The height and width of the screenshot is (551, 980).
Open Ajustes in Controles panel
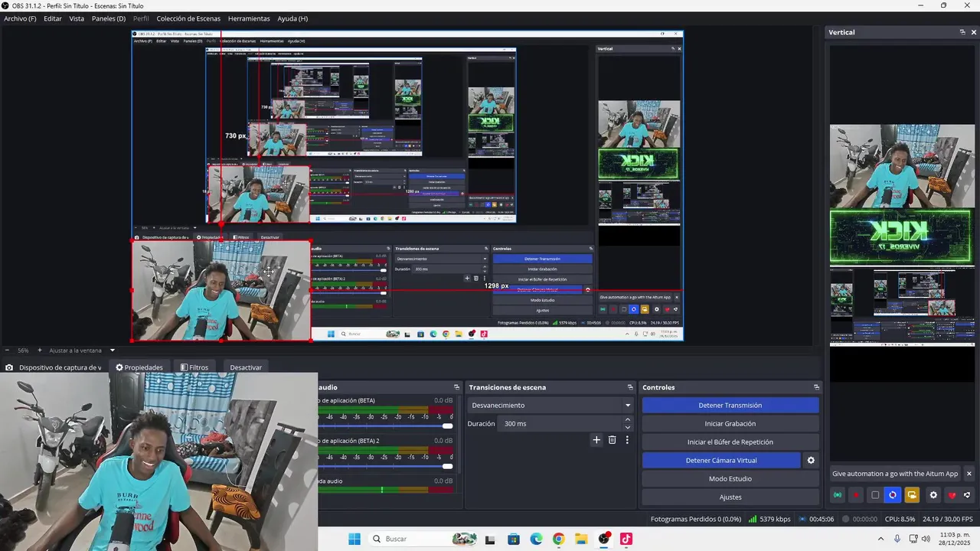730,497
